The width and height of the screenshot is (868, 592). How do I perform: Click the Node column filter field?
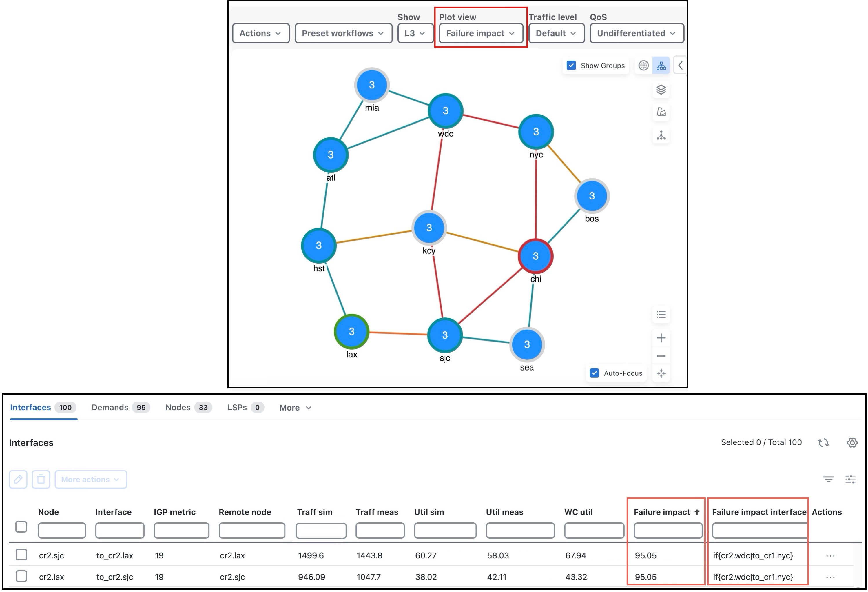[x=62, y=530]
